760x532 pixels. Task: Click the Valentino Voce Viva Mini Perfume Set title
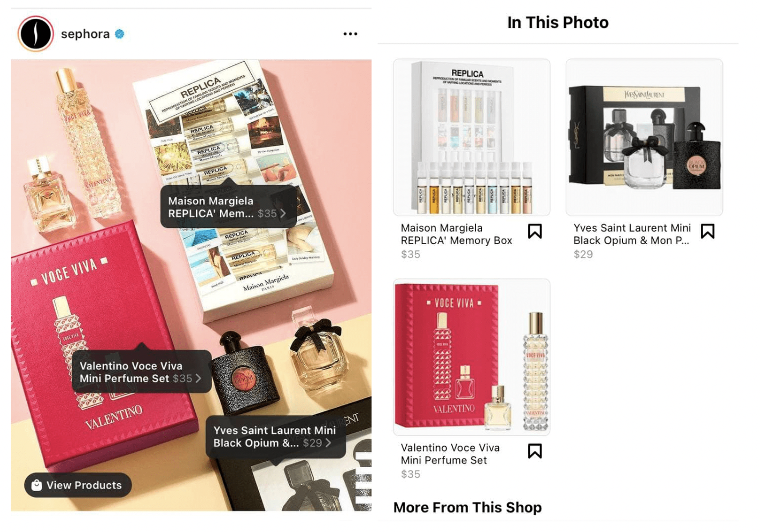tap(450, 454)
